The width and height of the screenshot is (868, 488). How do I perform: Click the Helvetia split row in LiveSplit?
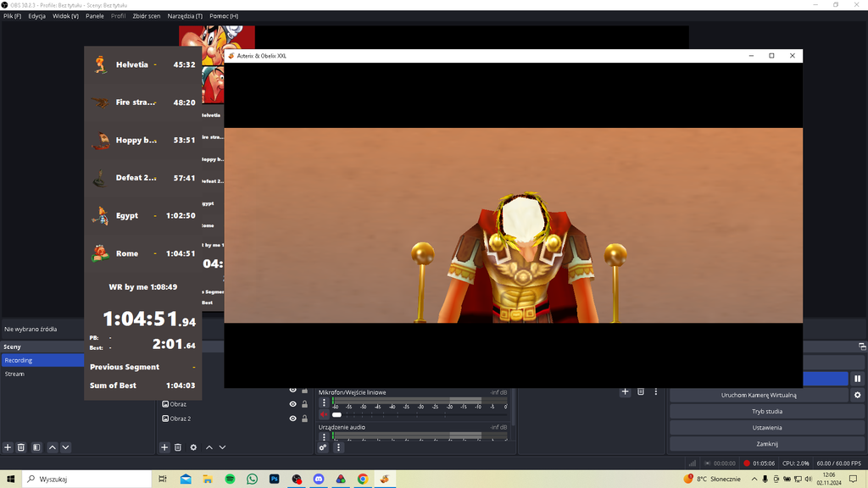pyautogui.click(x=142, y=64)
